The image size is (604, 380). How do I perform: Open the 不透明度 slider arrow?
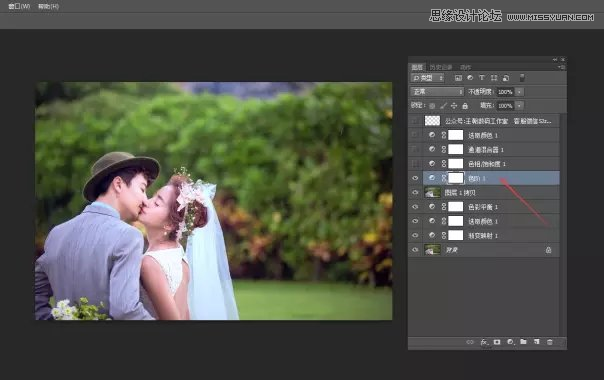click(x=519, y=92)
